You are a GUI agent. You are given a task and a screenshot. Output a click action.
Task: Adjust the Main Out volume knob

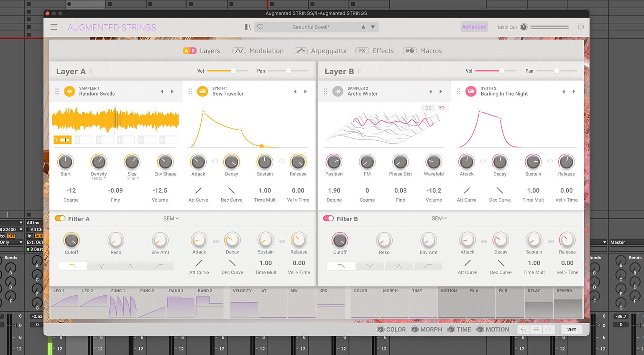pos(524,27)
